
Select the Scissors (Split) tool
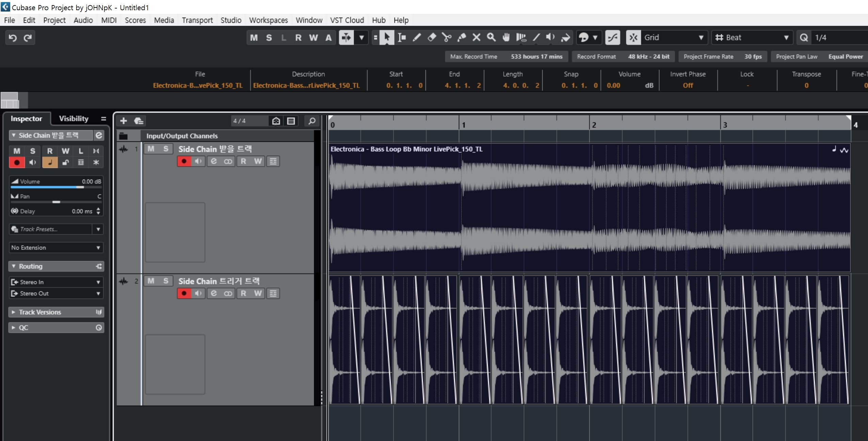click(x=446, y=37)
